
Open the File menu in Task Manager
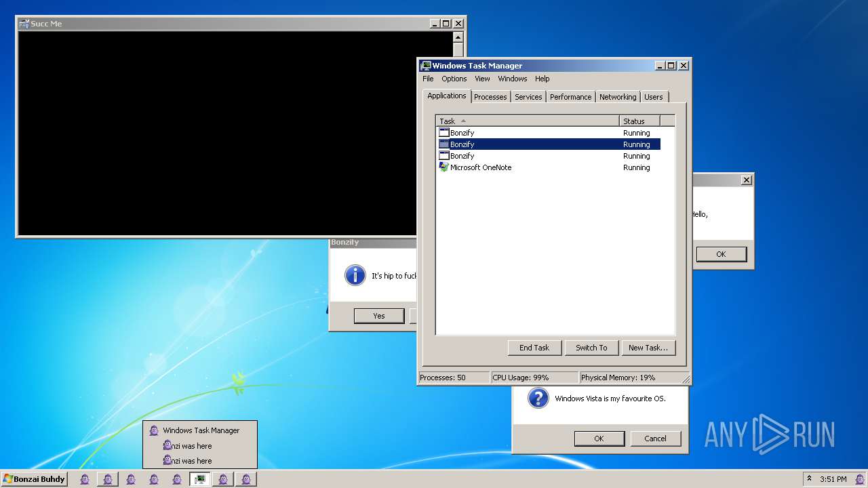pyautogui.click(x=428, y=79)
